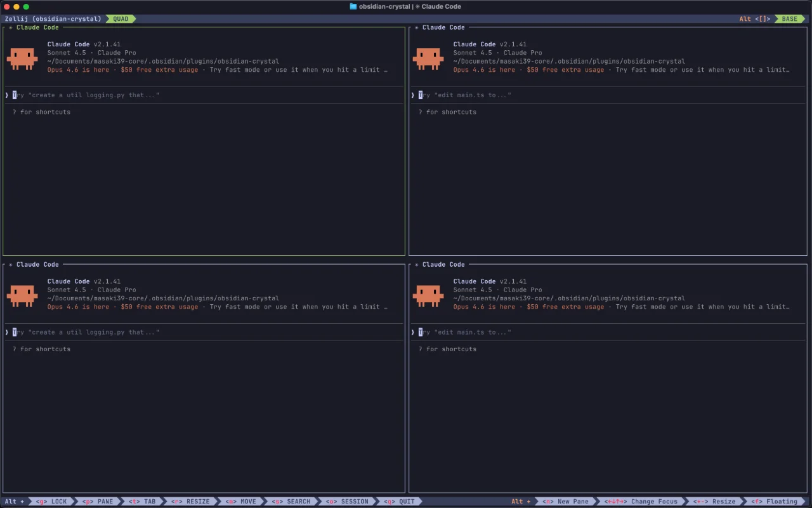
Task: Click Opus 4.6 is here announcement
Action: 77,69
